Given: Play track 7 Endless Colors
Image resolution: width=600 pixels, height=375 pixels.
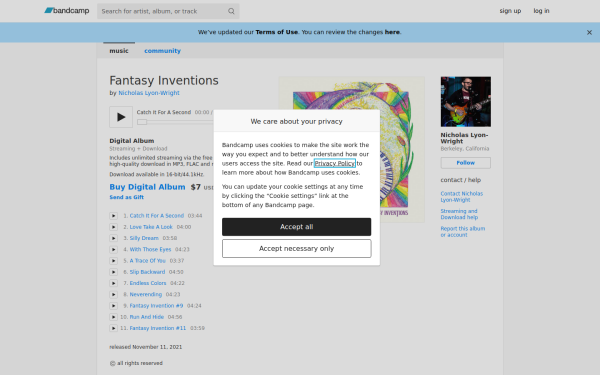Looking at the screenshot, I should click(114, 283).
